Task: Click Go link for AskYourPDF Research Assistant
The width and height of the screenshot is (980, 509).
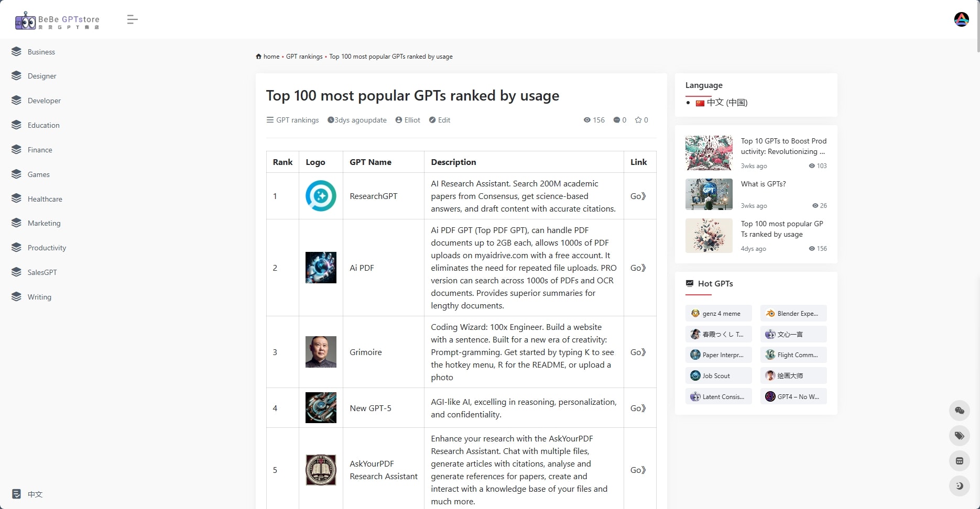Action: [638, 470]
